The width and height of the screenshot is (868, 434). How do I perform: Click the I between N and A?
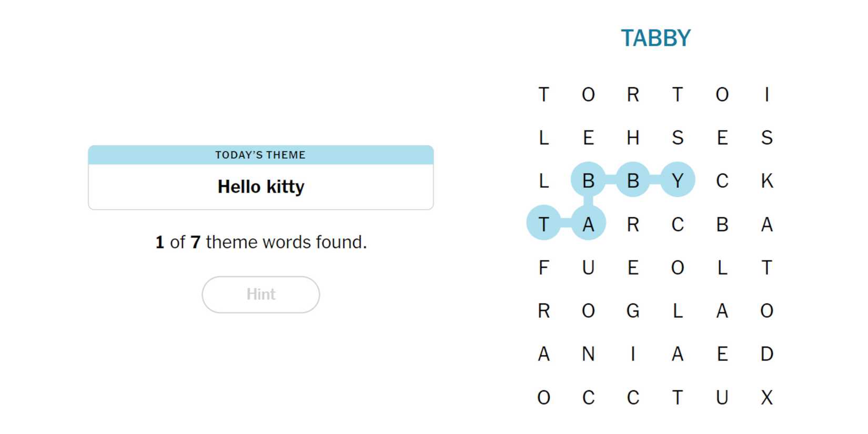(633, 354)
